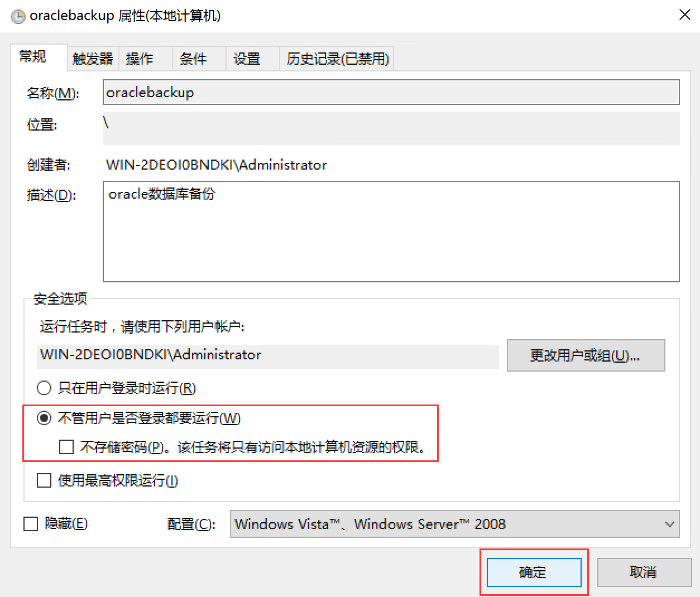Switch to the 常规 tab
This screenshot has height=597, width=700.
(33, 57)
